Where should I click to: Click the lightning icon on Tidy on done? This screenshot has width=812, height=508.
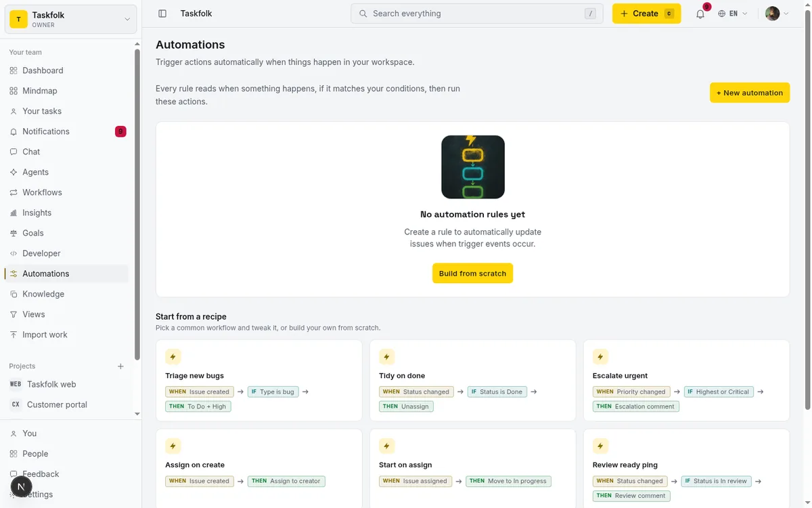tap(387, 357)
